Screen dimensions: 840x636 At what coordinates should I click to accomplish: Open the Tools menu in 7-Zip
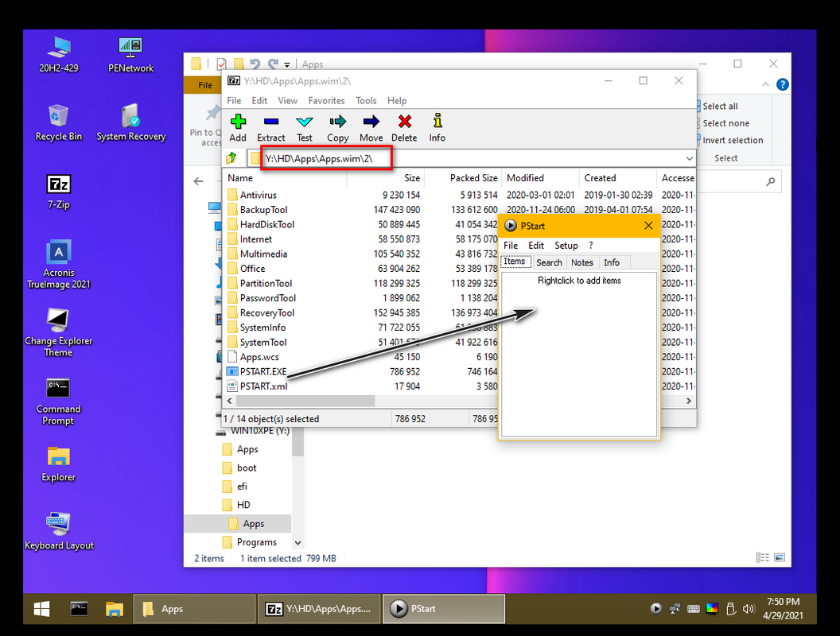[x=366, y=101]
